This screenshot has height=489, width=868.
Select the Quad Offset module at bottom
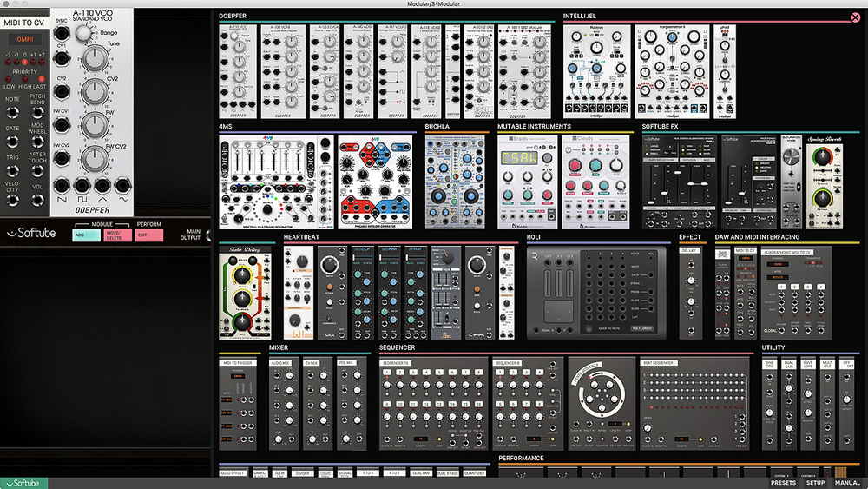click(233, 473)
